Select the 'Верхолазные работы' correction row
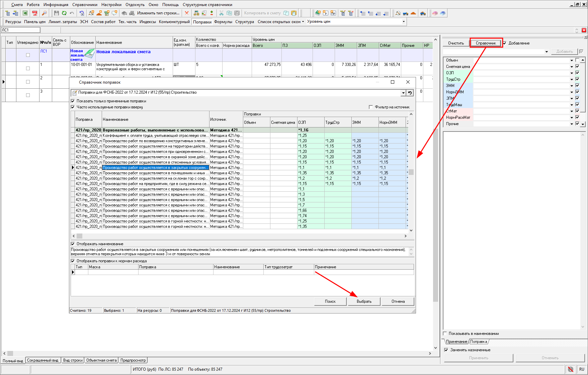Screen dimensions: 588x375 pos(155,130)
